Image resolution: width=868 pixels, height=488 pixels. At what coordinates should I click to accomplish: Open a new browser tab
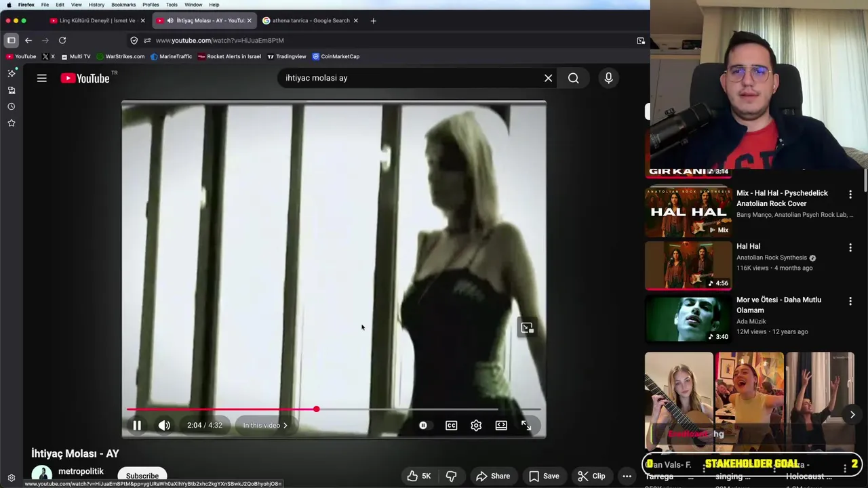373,20
